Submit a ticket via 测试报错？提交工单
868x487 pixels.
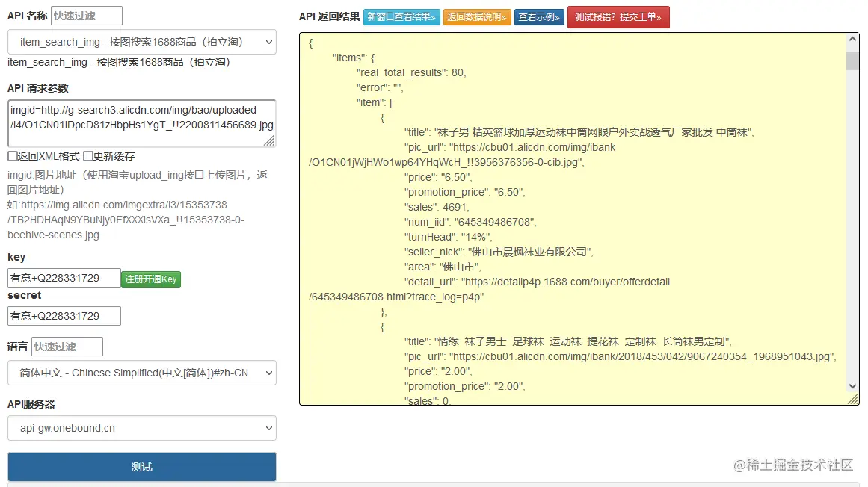click(x=618, y=16)
